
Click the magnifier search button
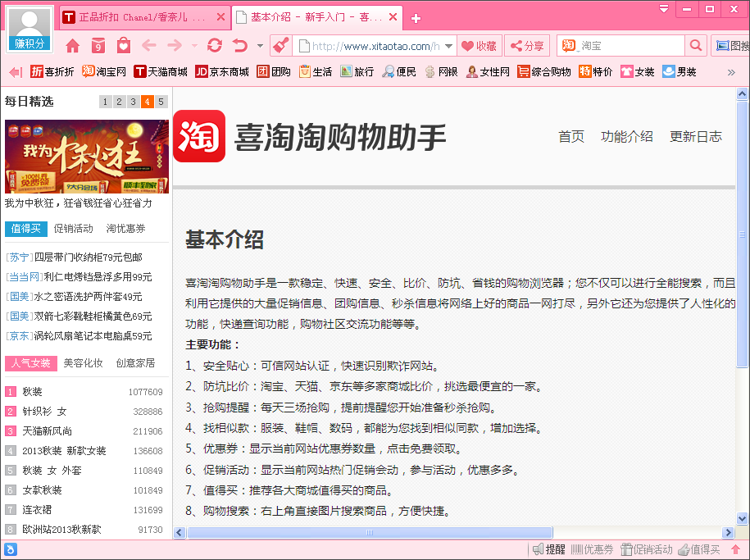pyautogui.click(x=696, y=46)
